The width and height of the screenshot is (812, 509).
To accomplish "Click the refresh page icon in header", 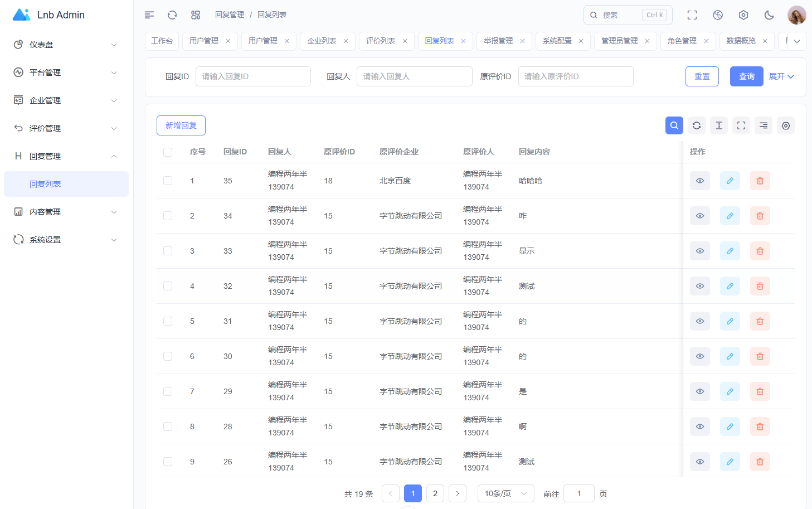I will 172,15.
